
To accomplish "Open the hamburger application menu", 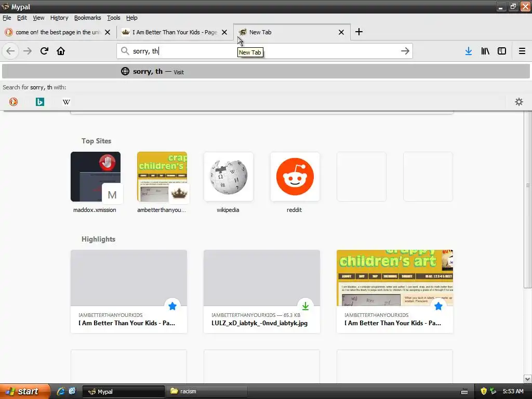I will click(x=522, y=51).
